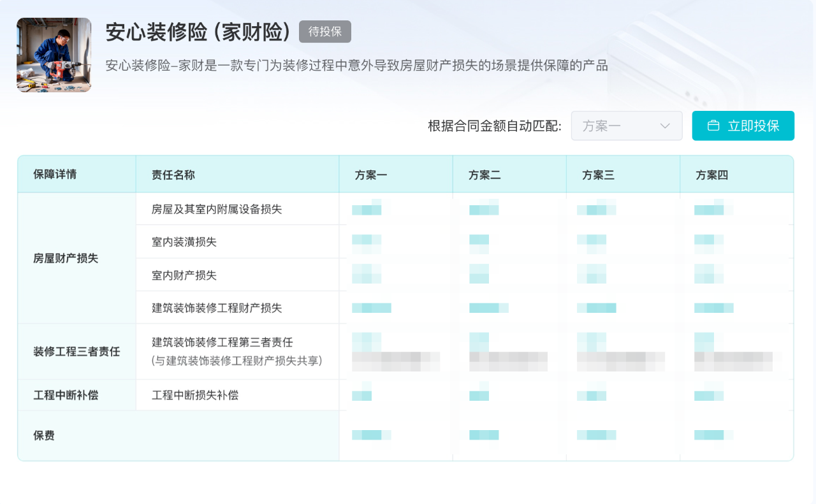Click the 室内财产损失 row label
The height and width of the screenshot is (504, 816).
coord(184,275)
